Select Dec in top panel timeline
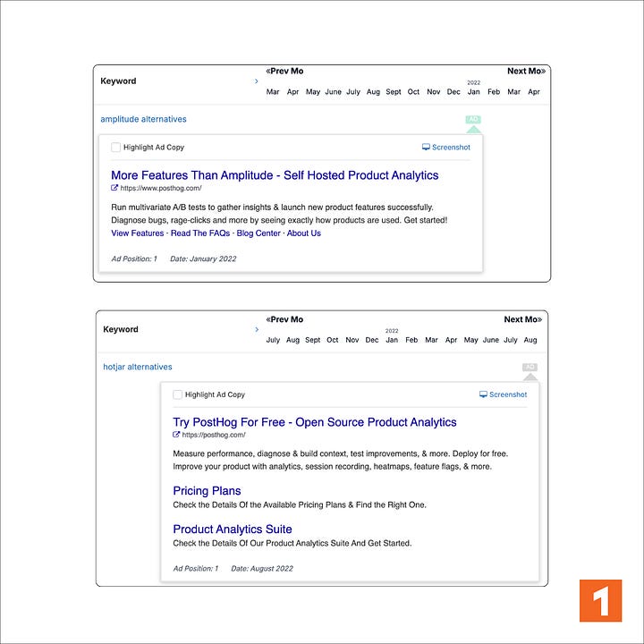644x644 pixels. pyautogui.click(x=453, y=92)
